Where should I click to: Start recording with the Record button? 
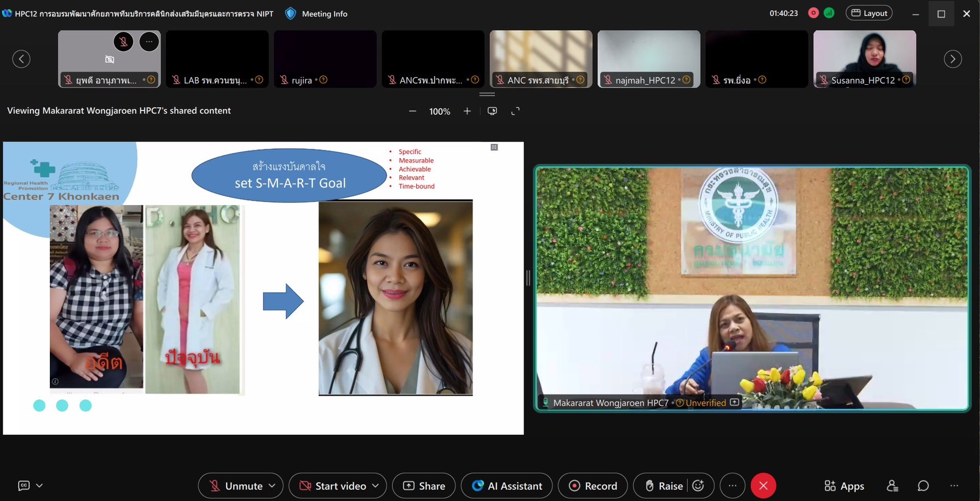pos(592,486)
